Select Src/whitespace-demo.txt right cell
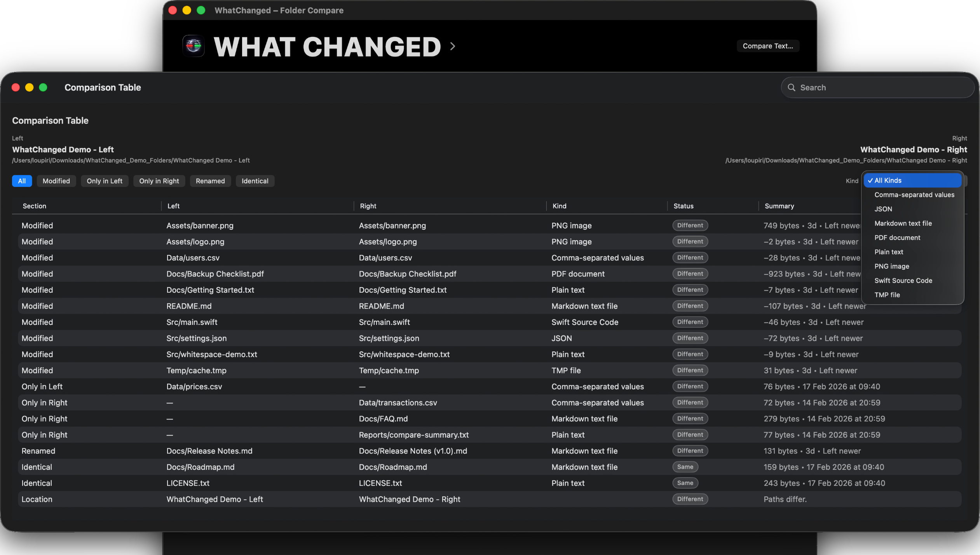Image resolution: width=980 pixels, height=555 pixels. point(404,354)
